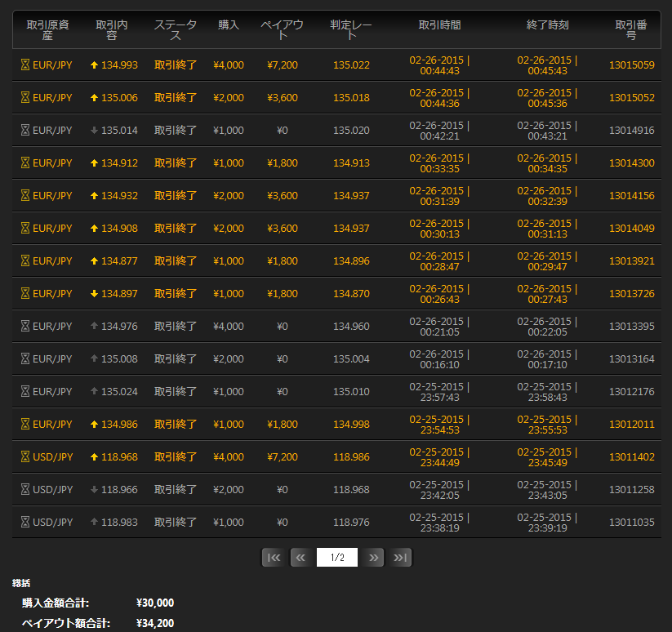
Task: Go to first page of trade history
Action: 274,558
